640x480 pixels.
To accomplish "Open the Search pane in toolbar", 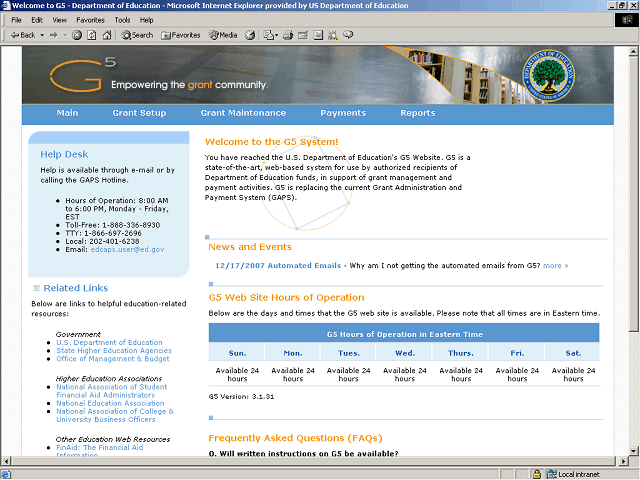I will pyautogui.click(x=137, y=36).
